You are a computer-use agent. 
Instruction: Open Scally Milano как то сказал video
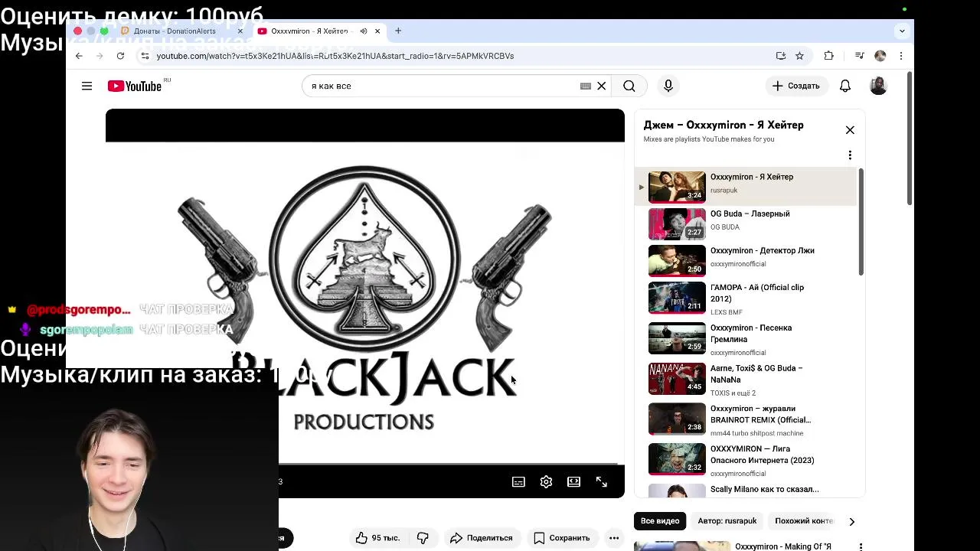tap(745, 490)
